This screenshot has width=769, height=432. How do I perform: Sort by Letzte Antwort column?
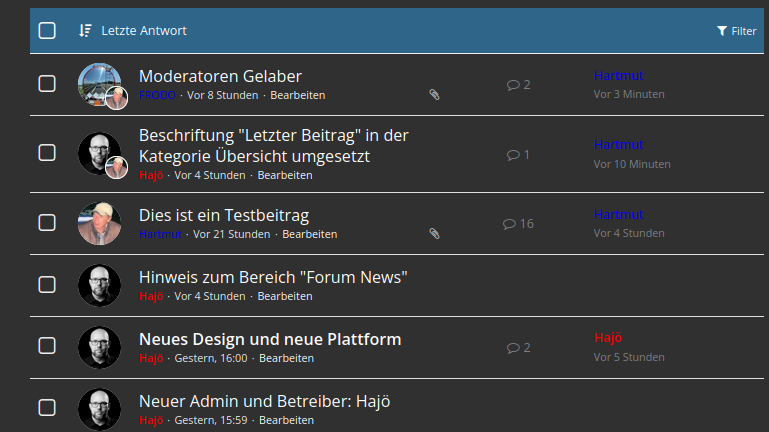(144, 31)
